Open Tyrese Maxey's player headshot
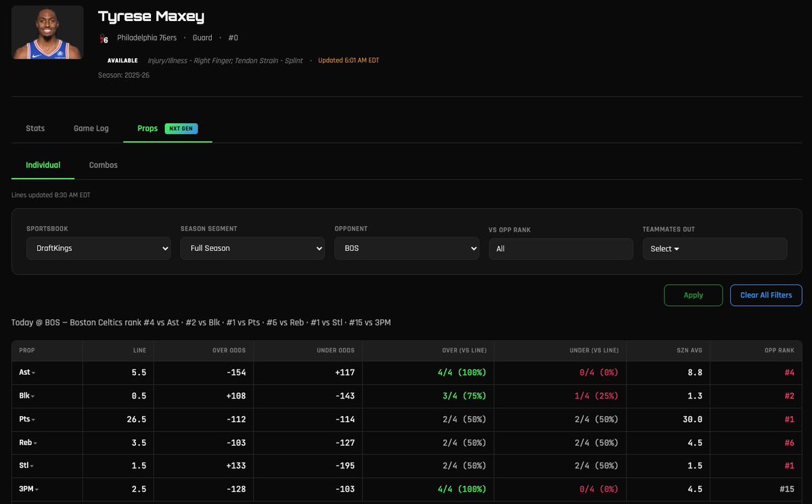The image size is (812, 504). pos(47,32)
